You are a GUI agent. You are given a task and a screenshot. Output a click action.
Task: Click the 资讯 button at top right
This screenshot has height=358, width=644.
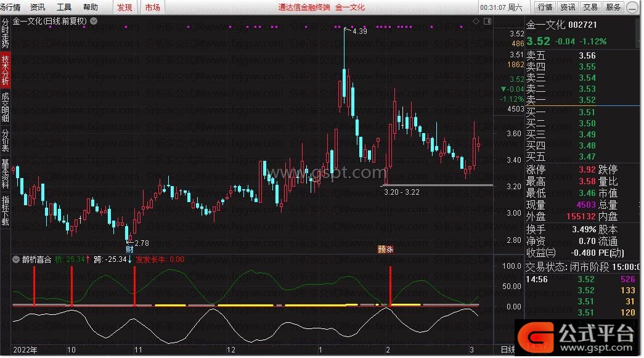coord(568,7)
